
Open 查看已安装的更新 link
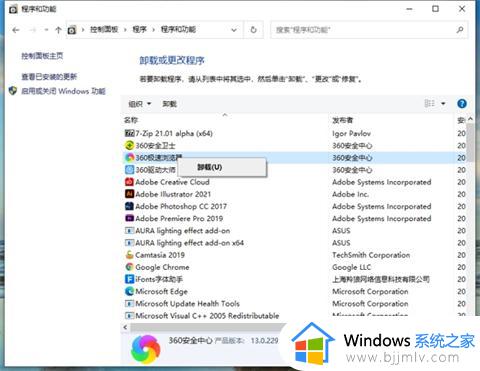[49, 77]
